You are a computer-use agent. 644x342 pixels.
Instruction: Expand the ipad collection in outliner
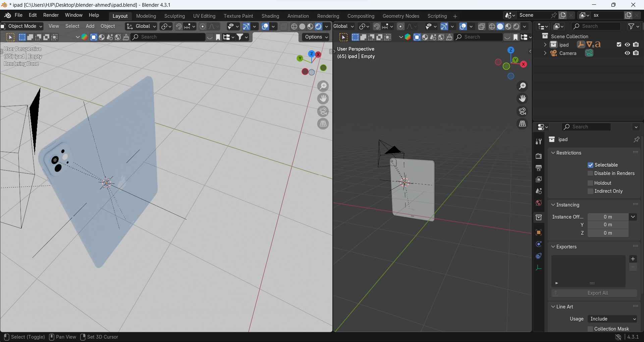545,45
